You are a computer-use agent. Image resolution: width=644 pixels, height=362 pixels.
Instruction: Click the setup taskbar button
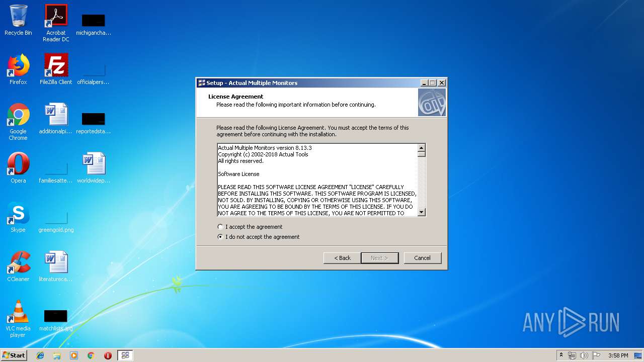tap(125, 355)
